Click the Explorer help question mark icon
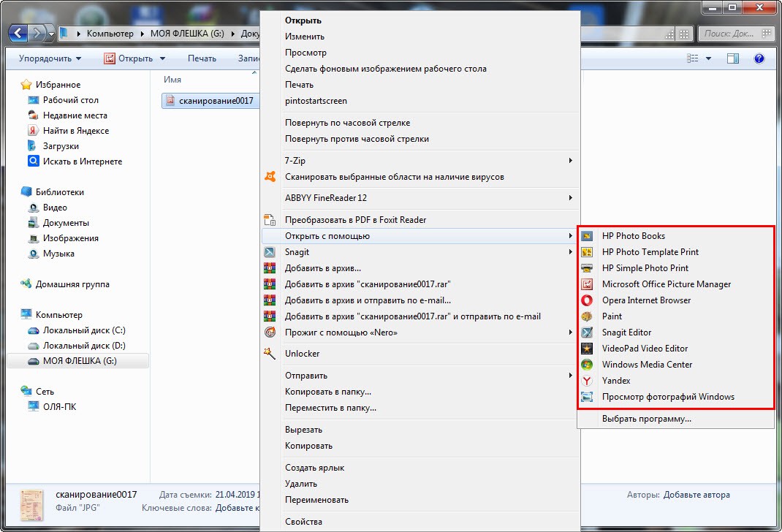The width and height of the screenshot is (782, 532). point(759,58)
